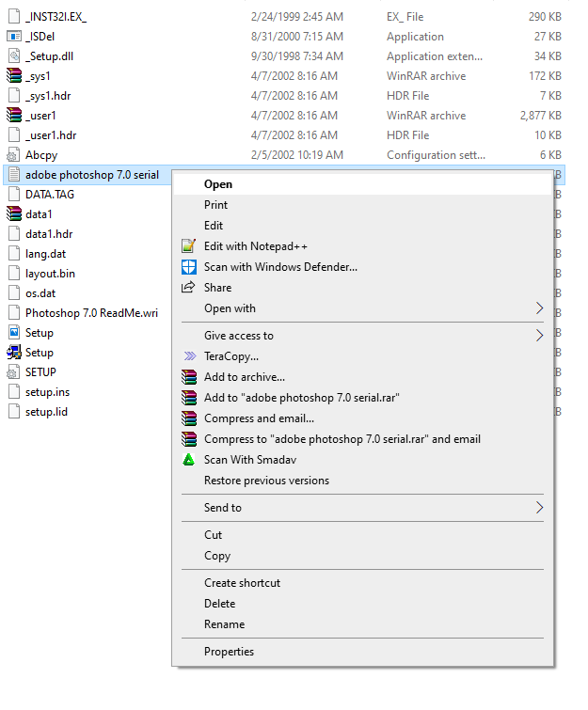588x710 pixels.
Task: Select Rename in the context menu
Action: pos(362,624)
